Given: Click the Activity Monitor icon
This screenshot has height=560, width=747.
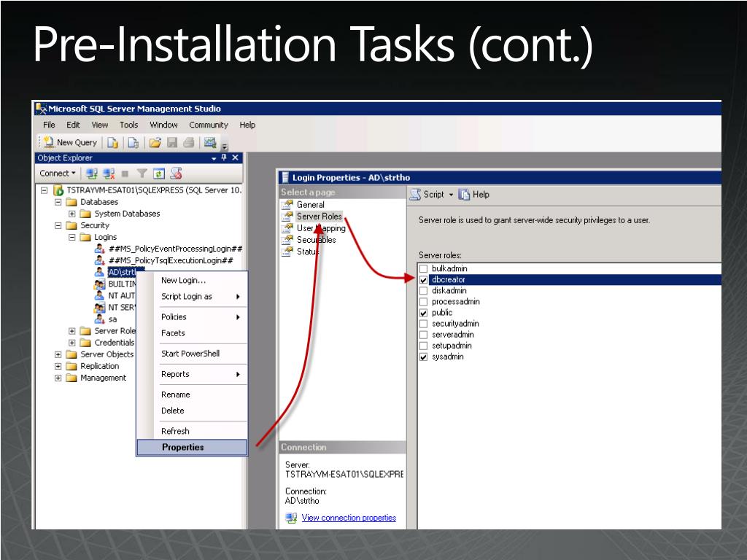Looking at the screenshot, I should pos(210,142).
